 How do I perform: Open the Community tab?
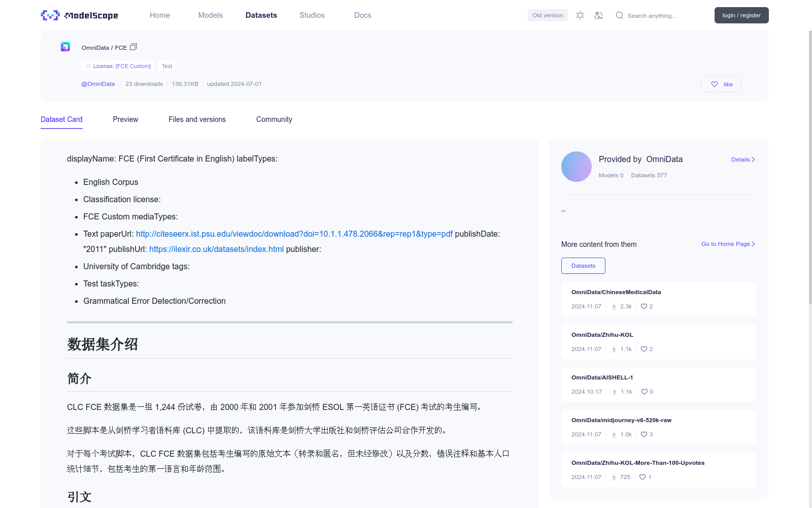point(274,119)
